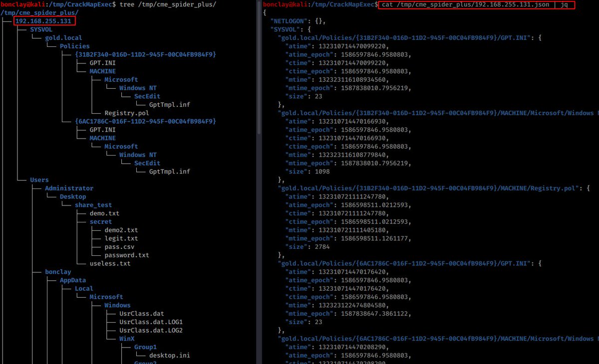Select the Group1 folder under WinX
The image size is (599, 364).
(145, 347)
